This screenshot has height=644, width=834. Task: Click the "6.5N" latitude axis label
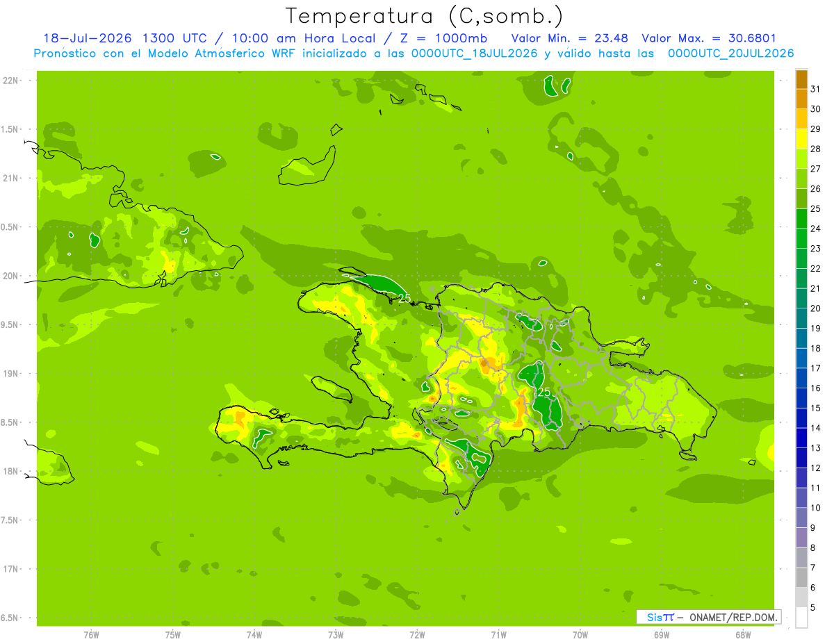(x=10, y=618)
